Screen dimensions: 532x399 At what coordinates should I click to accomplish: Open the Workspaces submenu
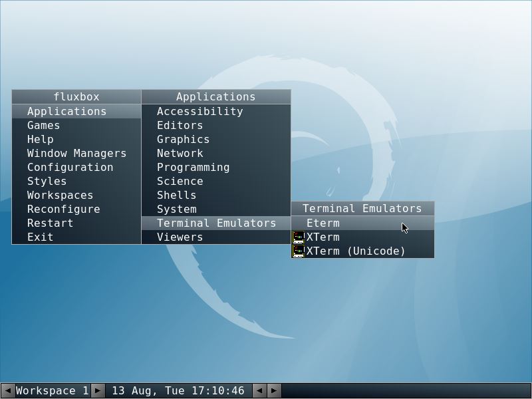(x=76, y=195)
